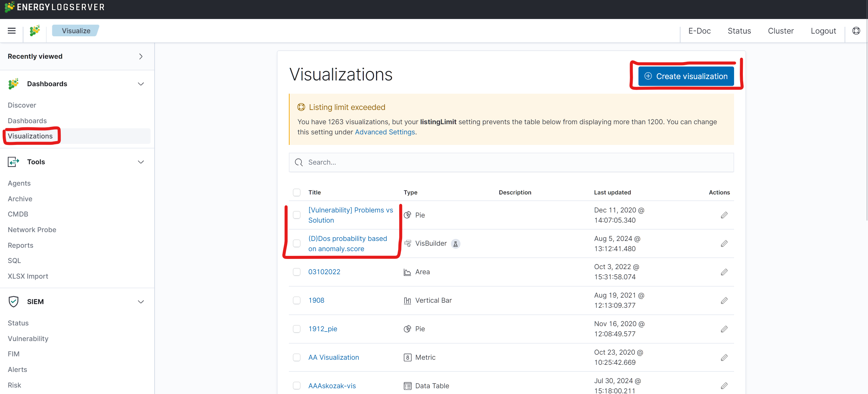Open the help lifebuoy icon in the header
This screenshot has height=394, width=868.
(856, 31)
